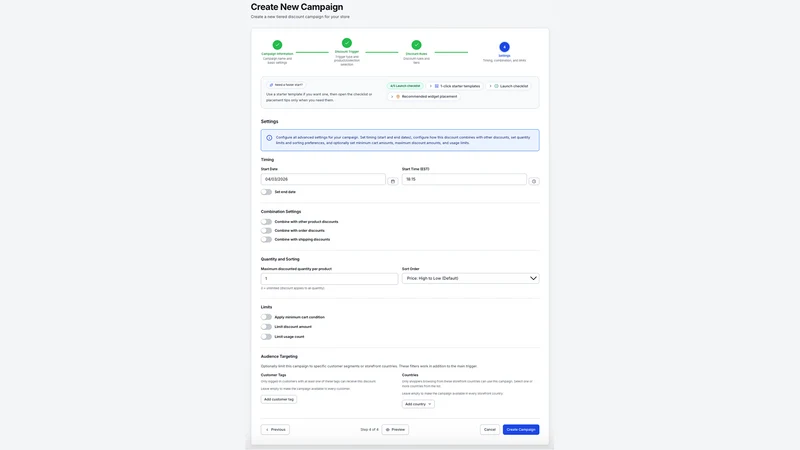Click the Start Date input field
Image resolution: width=800 pixels, height=450 pixels.
[323, 179]
